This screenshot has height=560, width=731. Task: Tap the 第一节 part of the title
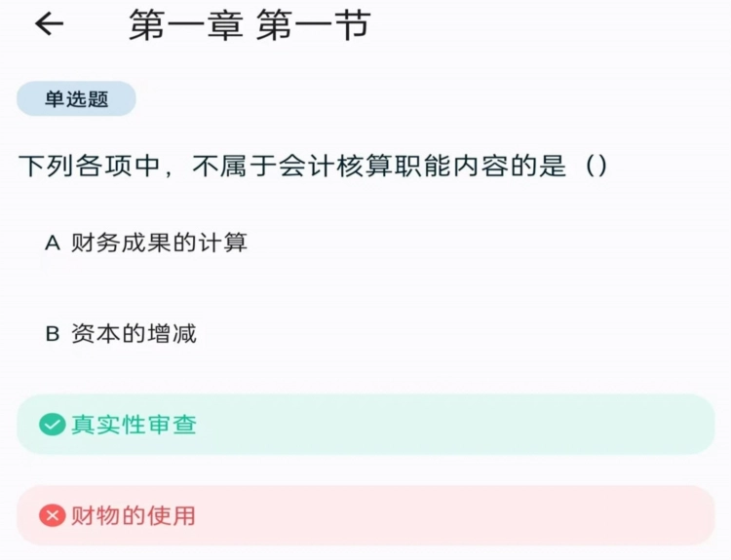point(314,26)
